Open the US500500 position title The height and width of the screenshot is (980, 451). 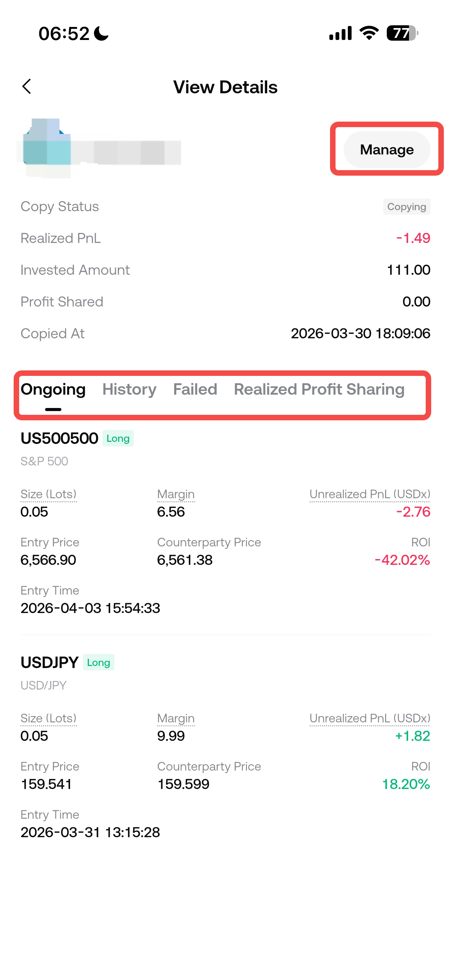coord(59,438)
